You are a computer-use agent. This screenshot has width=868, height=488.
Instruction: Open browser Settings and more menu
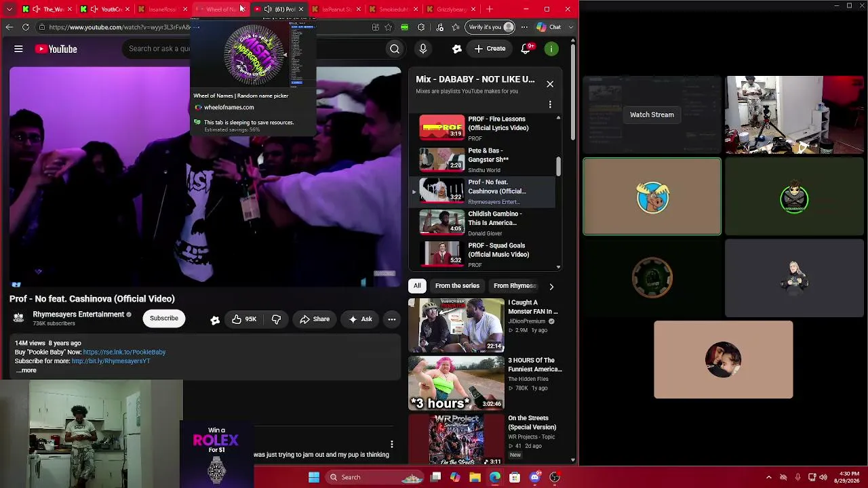click(524, 27)
